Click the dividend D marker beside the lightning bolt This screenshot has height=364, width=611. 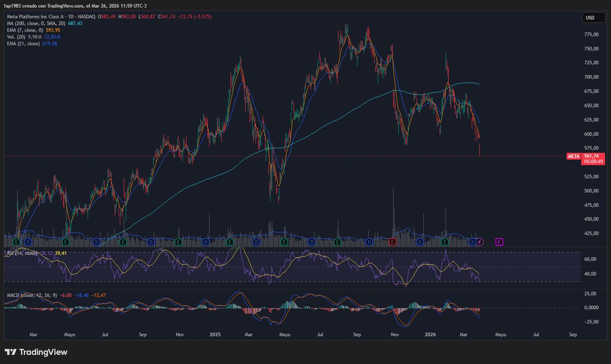click(473, 241)
